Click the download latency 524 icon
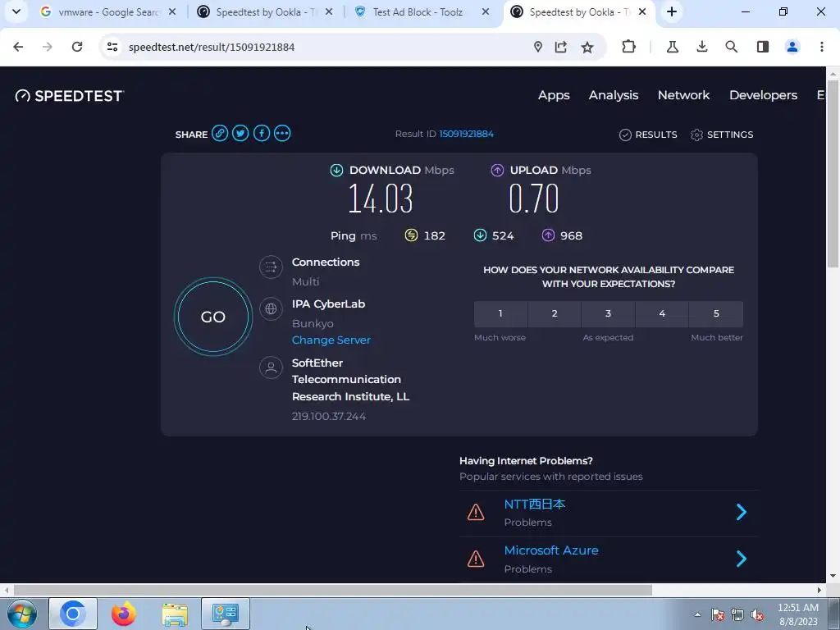 point(480,235)
